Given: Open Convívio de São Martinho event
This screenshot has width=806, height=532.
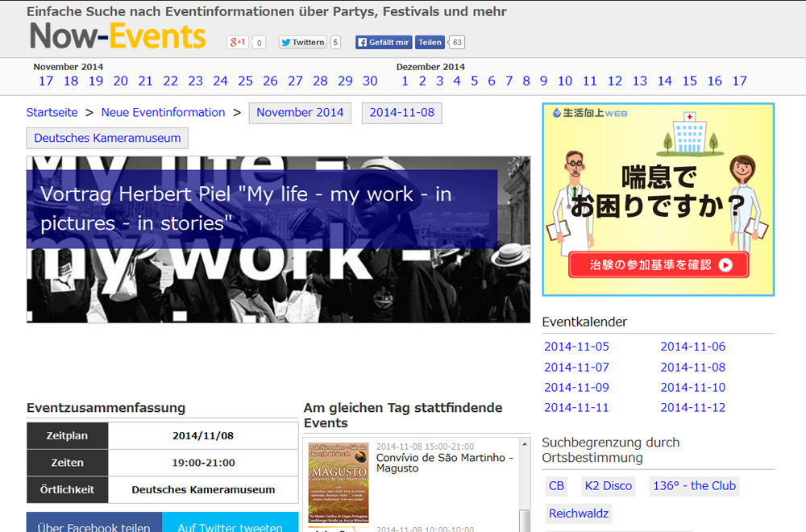Looking at the screenshot, I should 445,463.
